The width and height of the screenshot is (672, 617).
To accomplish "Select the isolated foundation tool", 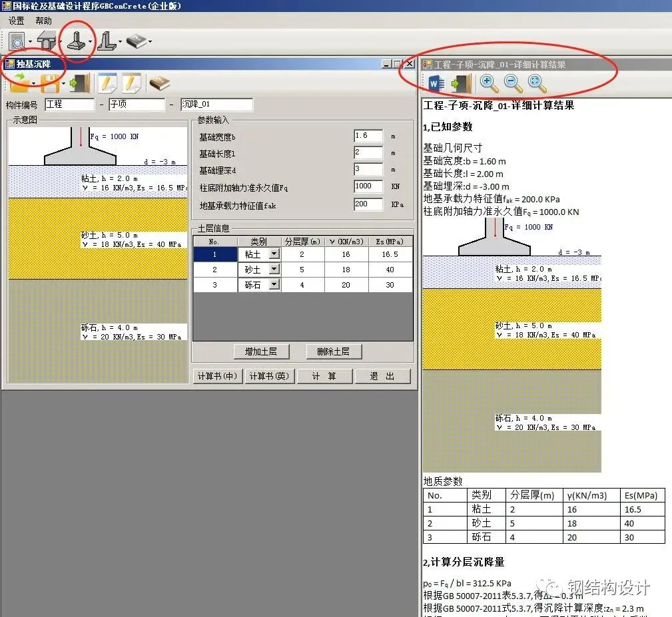I will (77, 41).
